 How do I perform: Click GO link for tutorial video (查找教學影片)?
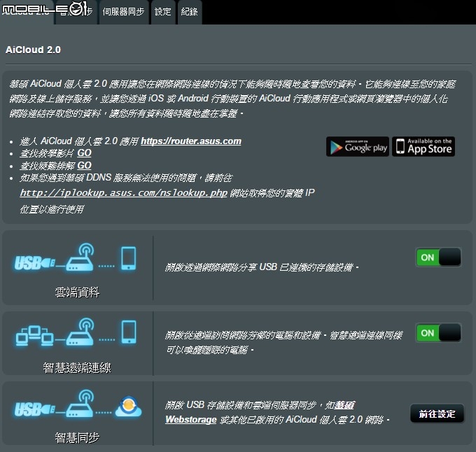pos(84,153)
